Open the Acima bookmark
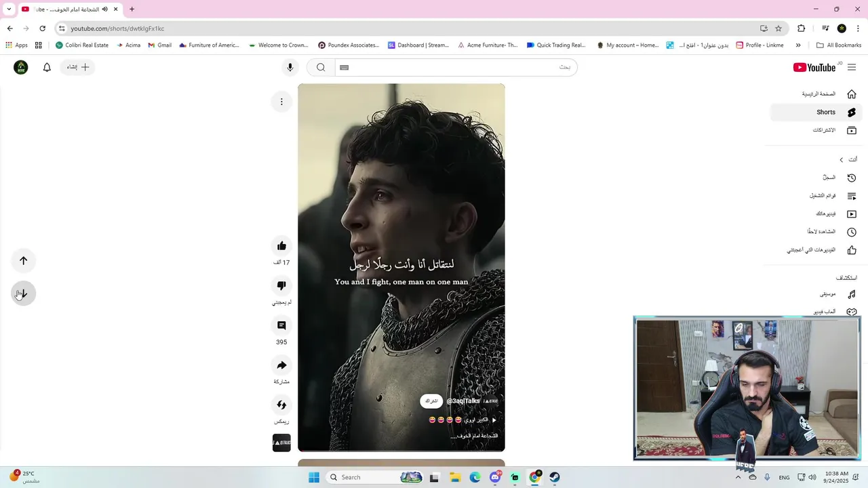Viewport: 868px width, 488px height. tap(128, 45)
